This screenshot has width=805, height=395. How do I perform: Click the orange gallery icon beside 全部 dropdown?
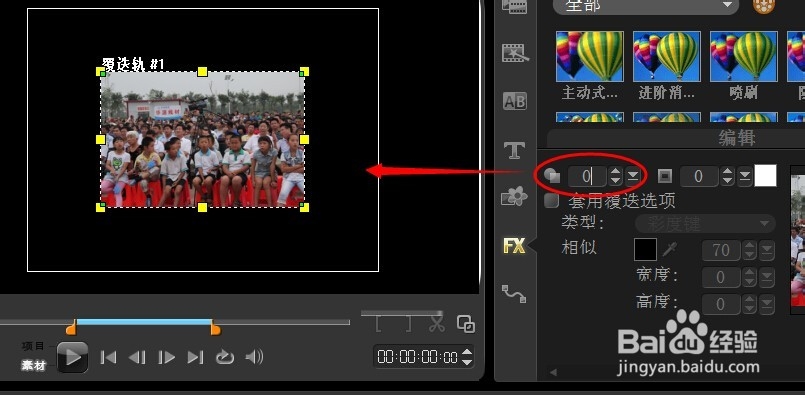pyautogui.click(x=763, y=6)
